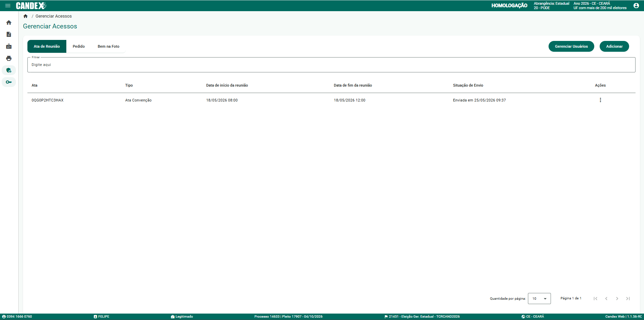
Task: Sort by the Tipo column header
Action: click(129, 85)
